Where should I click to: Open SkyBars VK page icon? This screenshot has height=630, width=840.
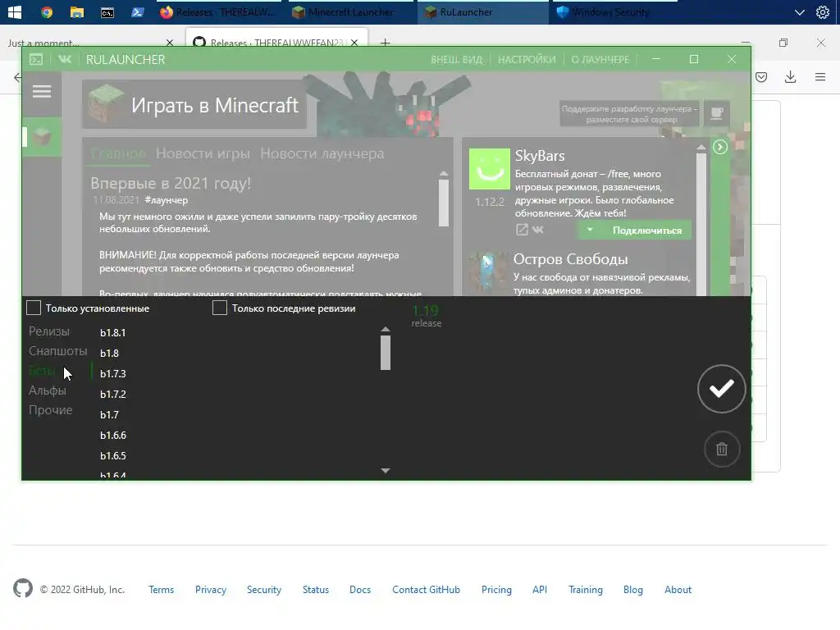coord(538,230)
